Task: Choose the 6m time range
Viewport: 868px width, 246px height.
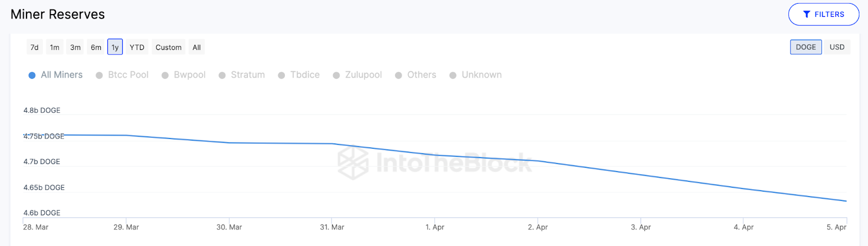Action: tap(96, 47)
